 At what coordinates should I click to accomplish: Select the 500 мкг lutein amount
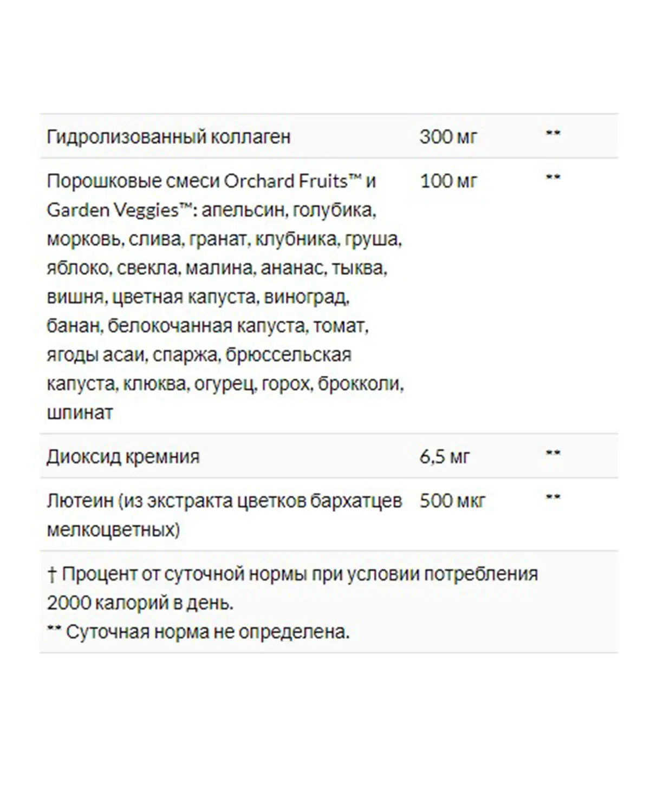[x=452, y=501]
